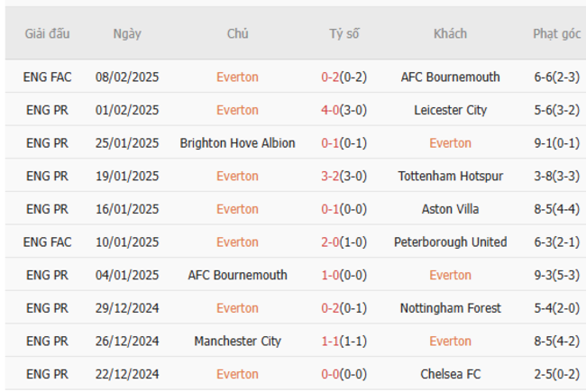Viewport: 586px width, 392px height.
Task: Click the date 08/02/2025
Action: point(127,77)
